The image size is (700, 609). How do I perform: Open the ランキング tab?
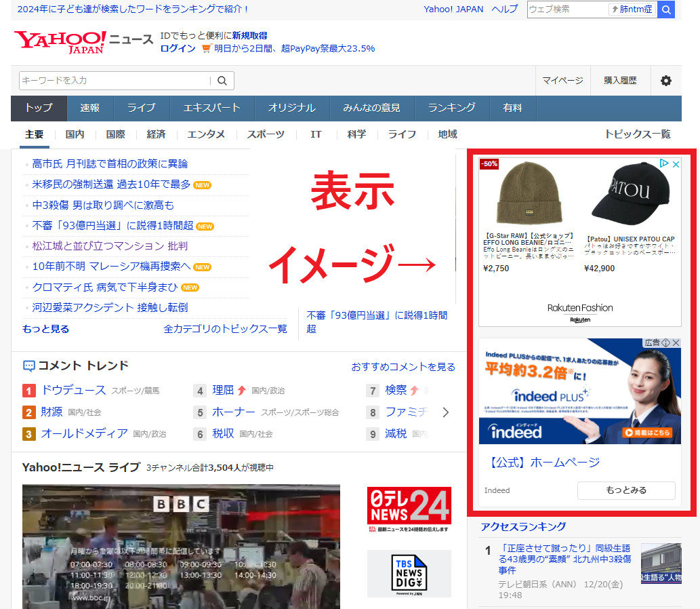[452, 108]
